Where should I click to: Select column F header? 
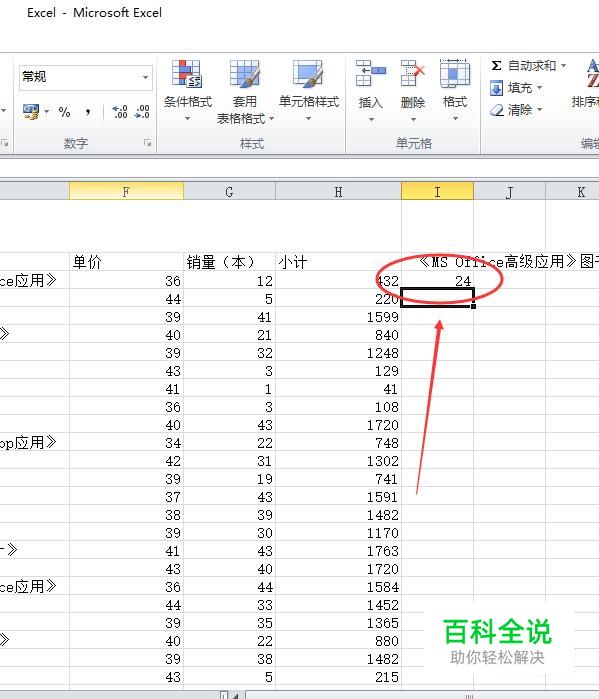pyautogui.click(x=126, y=192)
